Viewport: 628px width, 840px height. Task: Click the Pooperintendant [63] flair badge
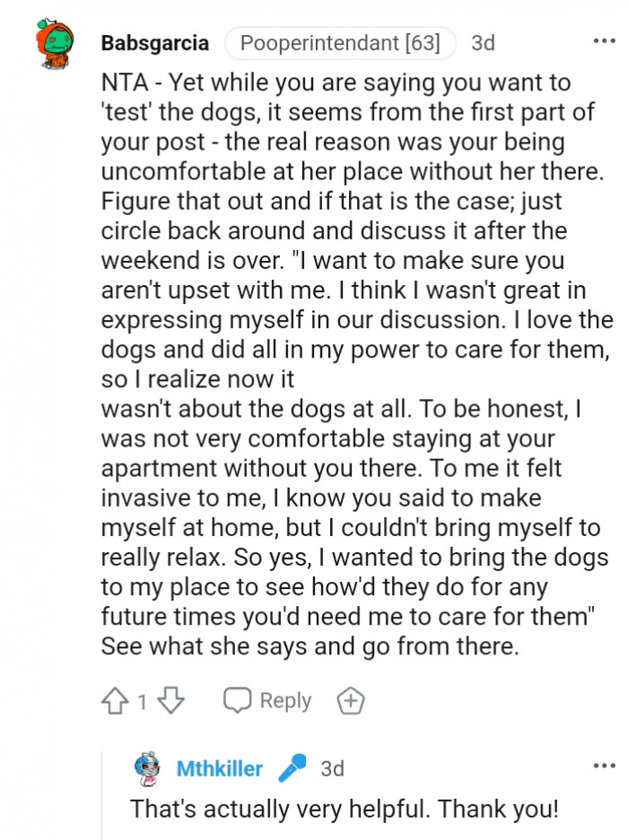coord(340,41)
